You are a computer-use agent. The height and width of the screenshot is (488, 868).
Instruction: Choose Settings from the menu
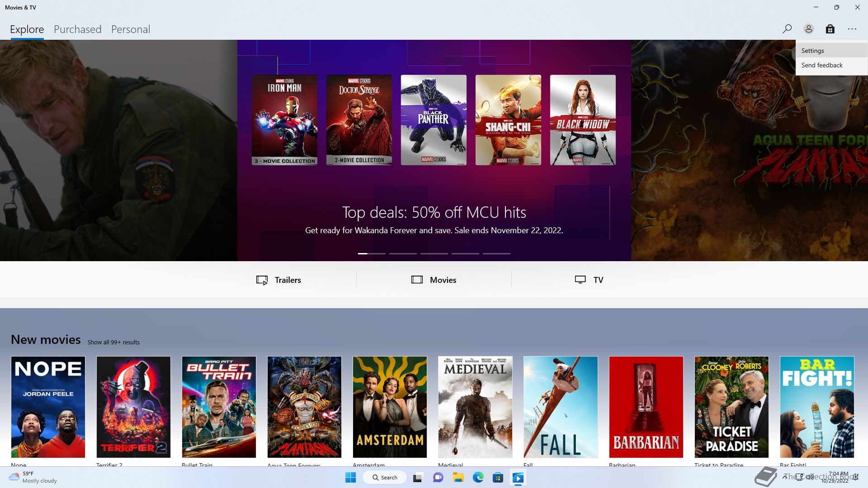(x=831, y=51)
